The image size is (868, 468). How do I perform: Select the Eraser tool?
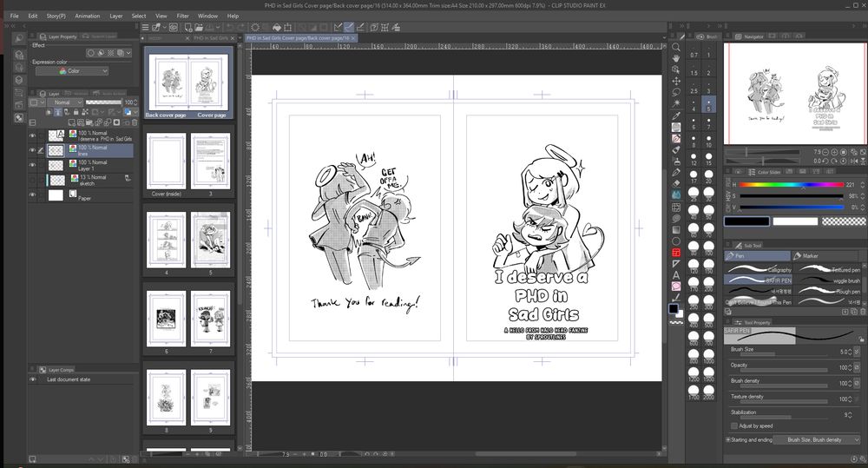click(x=676, y=184)
